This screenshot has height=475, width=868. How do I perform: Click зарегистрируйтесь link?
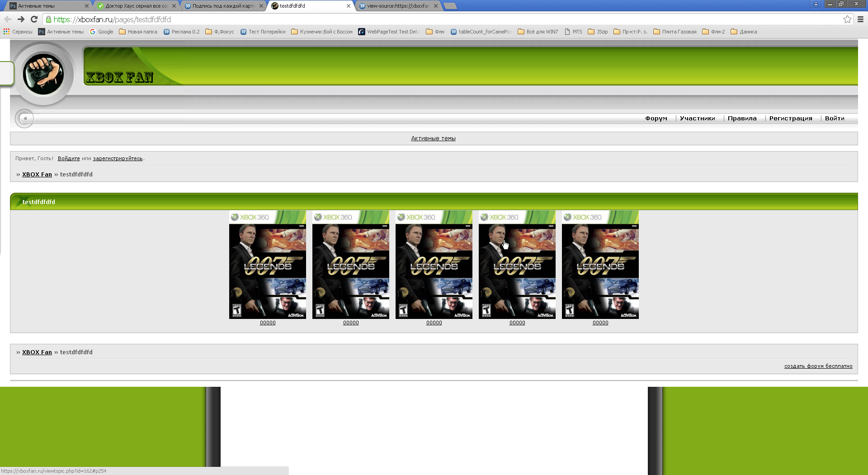(x=118, y=158)
